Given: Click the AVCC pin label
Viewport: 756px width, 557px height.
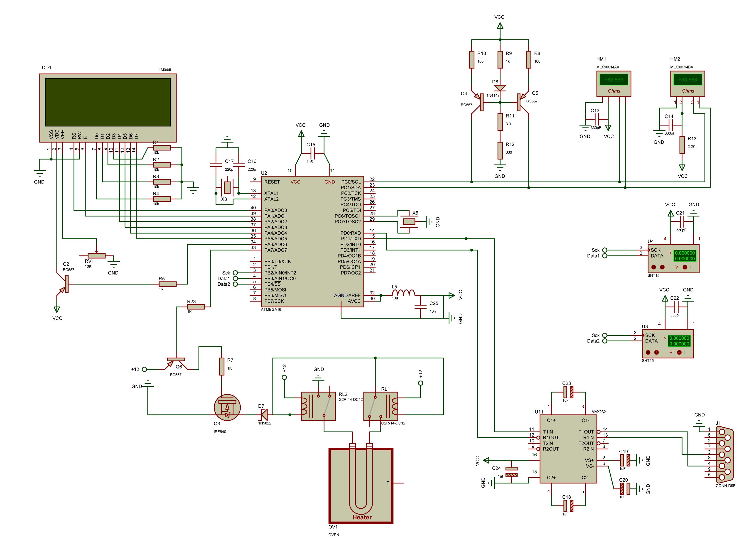Looking at the screenshot, I should (354, 301).
